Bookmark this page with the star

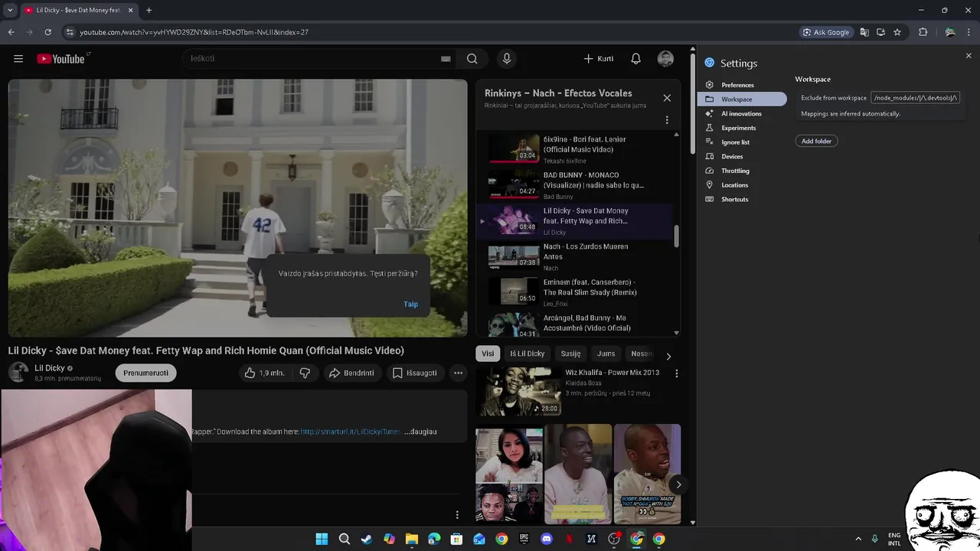(x=897, y=32)
